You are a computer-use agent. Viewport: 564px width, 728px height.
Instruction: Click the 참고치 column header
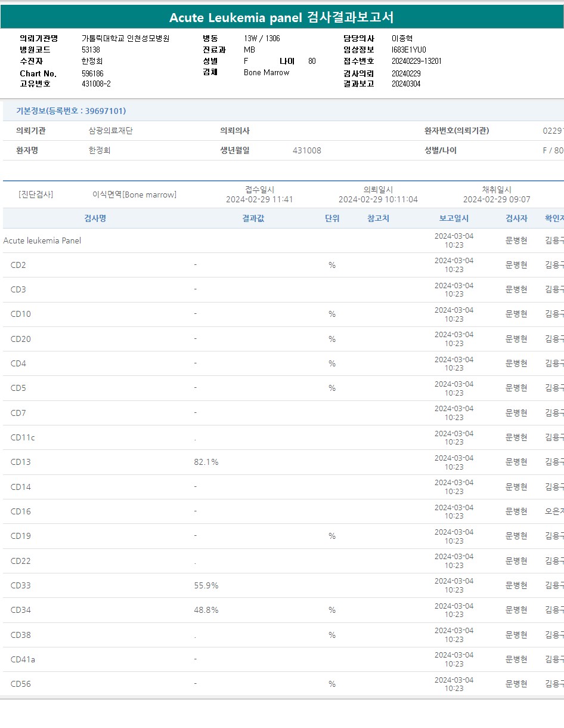[378, 218]
